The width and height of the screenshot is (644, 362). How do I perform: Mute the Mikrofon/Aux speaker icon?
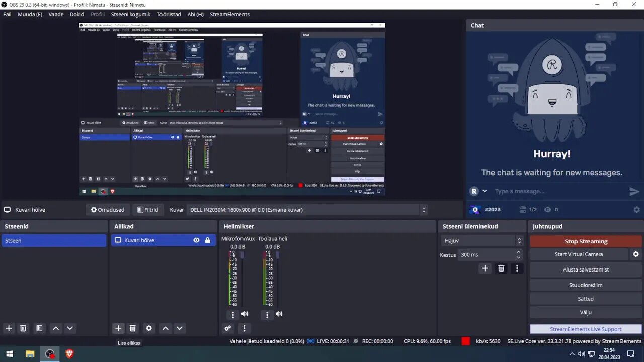[x=245, y=314]
